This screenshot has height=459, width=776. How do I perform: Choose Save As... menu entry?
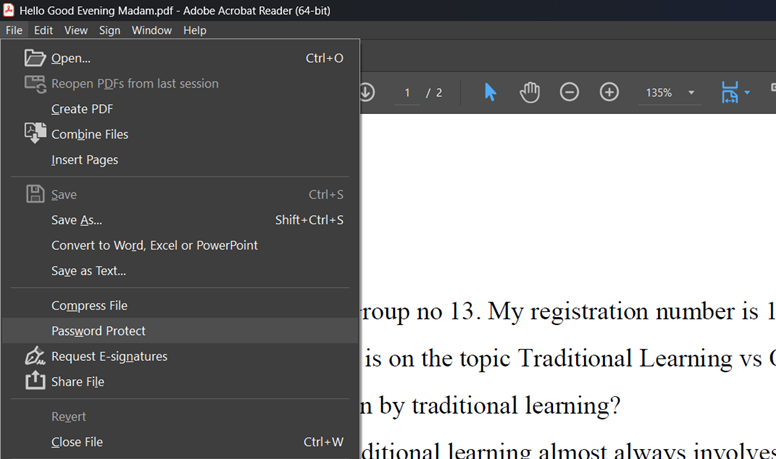[x=180, y=220]
